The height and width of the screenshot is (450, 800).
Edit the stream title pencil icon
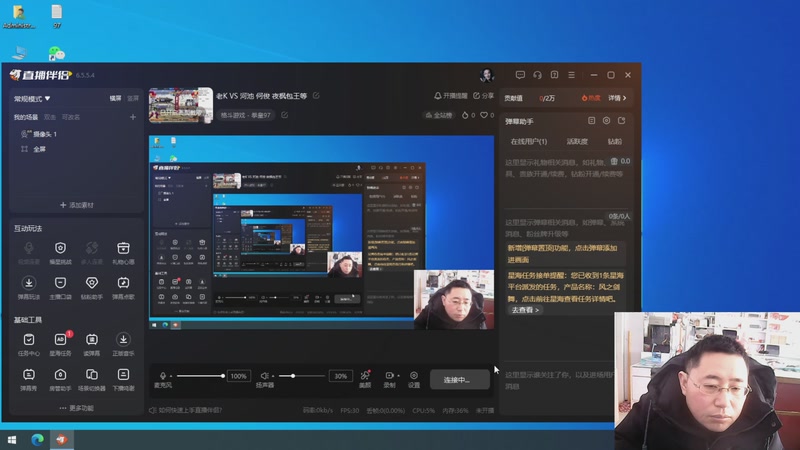point(316,95)
